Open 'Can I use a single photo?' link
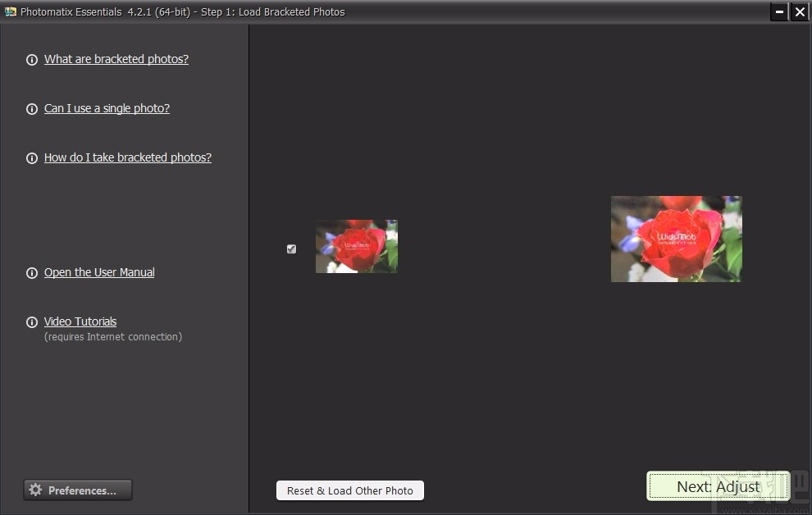The image size is (812, 515). pyautogui.click(x=107, y=108)
